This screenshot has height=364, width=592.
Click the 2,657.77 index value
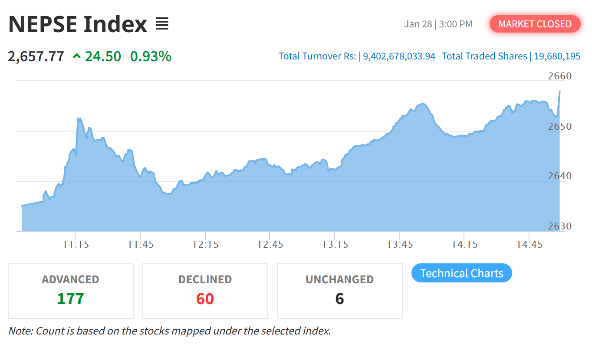(x=36, y=56)
